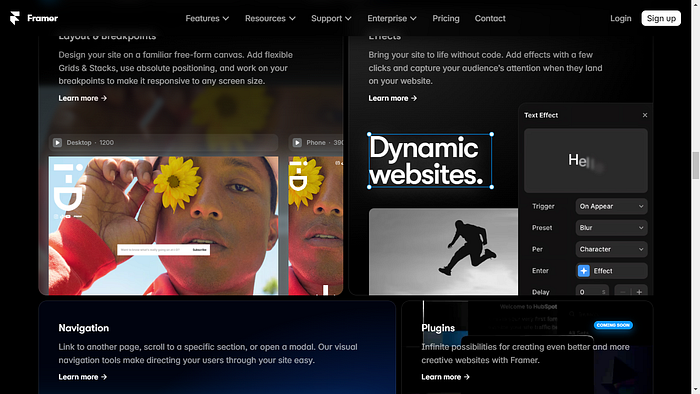Click the Login link

pos(621,18)
